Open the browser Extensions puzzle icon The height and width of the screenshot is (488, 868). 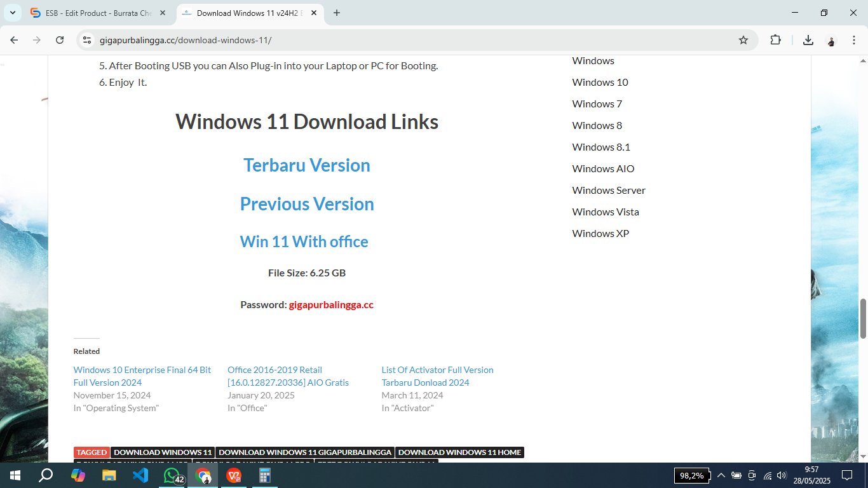point(775,40)
